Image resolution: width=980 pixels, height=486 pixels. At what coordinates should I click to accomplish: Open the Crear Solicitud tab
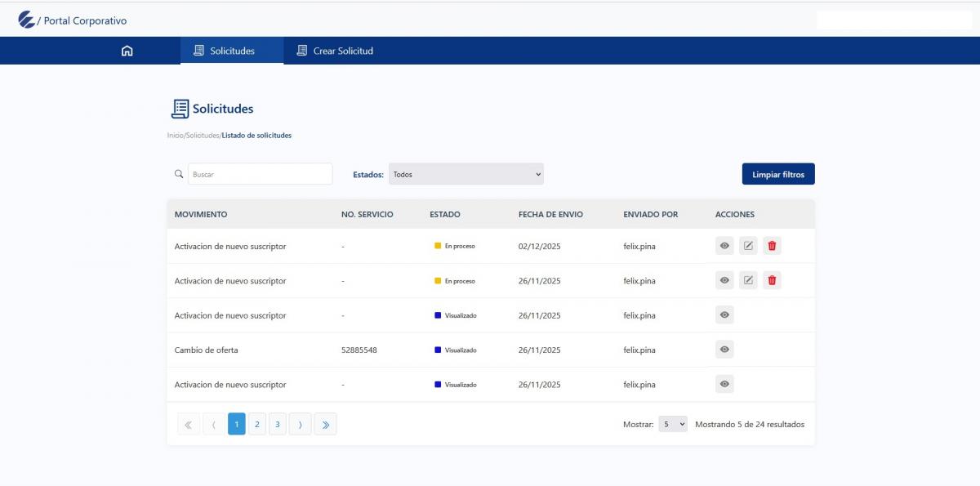[x=335, y=51]
